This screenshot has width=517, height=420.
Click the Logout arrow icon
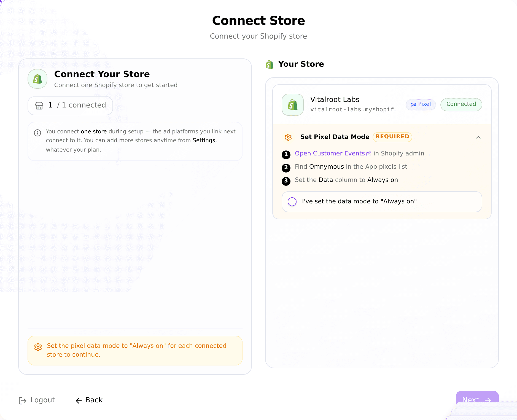[x=23, y=400]
